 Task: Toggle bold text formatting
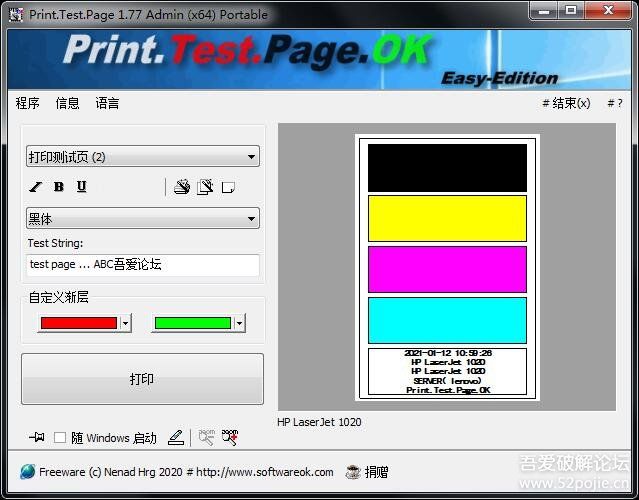59,187
